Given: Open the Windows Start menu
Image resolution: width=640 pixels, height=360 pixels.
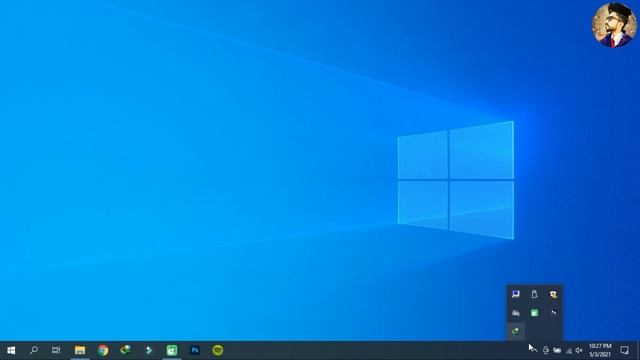Looking at the screenshot, I should click(x=11, y=350).
